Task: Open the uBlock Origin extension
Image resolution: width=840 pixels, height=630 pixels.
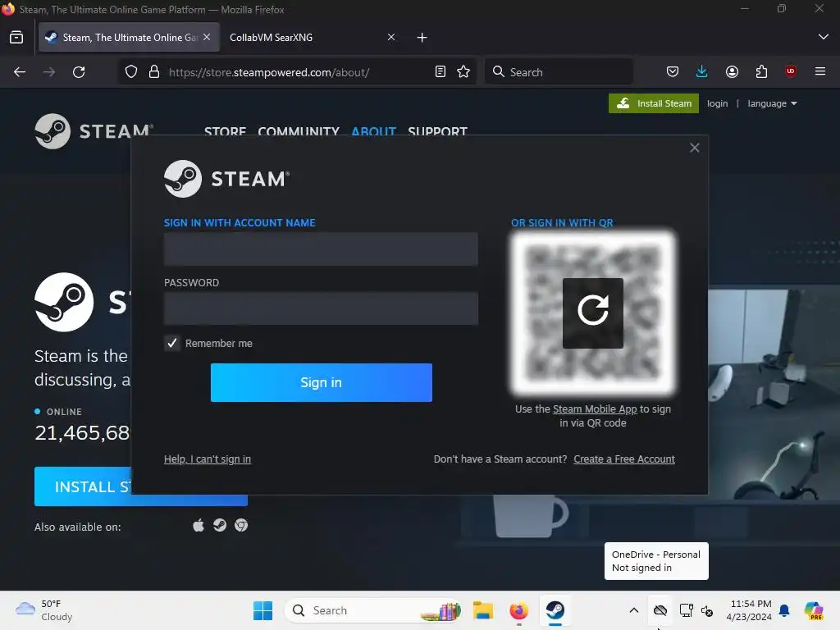Action: coord(790,72)
